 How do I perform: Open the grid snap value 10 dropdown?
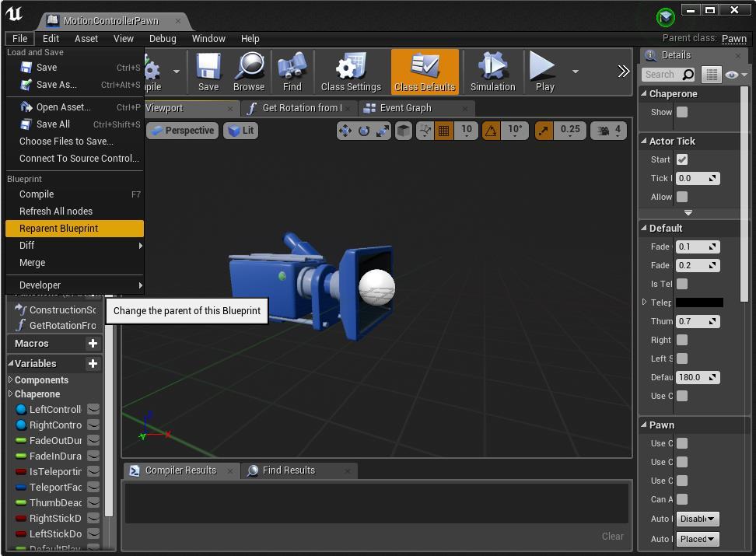coord(466,131)
